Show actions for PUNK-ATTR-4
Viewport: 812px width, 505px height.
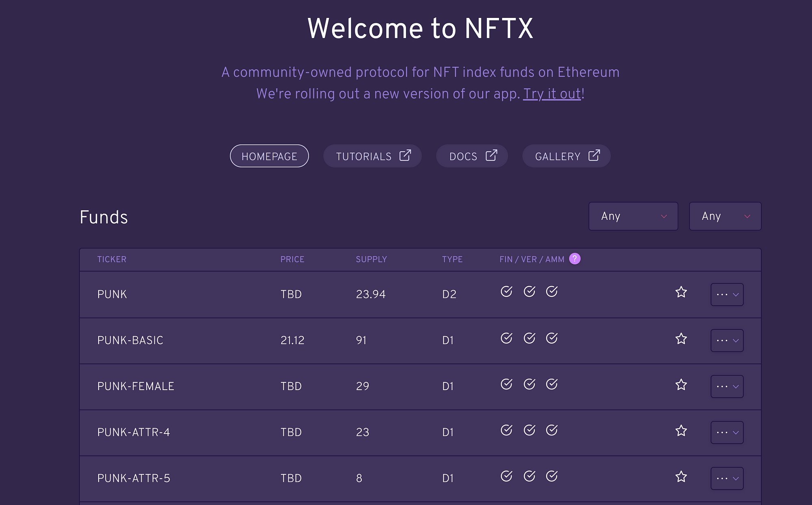(x=727, y=432)
